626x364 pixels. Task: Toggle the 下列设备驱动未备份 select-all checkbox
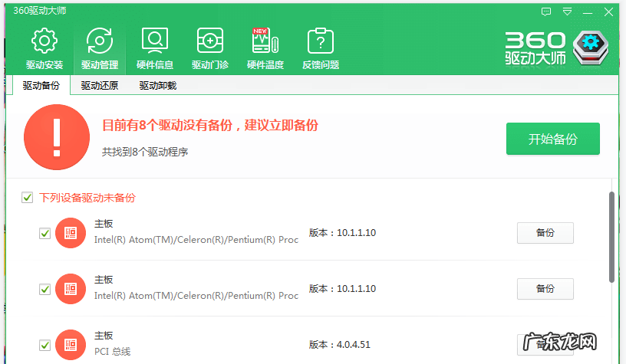tap(27, 198)
